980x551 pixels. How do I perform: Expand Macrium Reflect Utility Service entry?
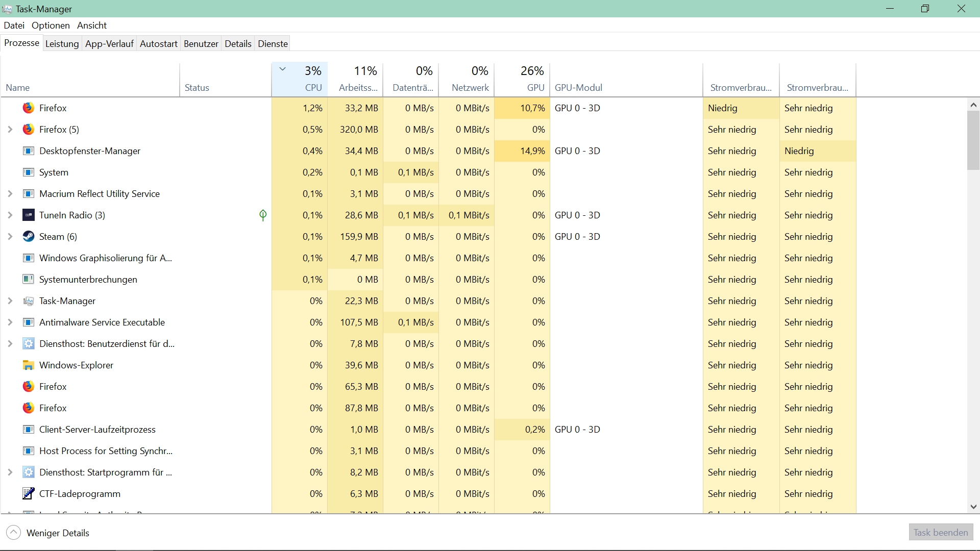(x=10, y=193)
